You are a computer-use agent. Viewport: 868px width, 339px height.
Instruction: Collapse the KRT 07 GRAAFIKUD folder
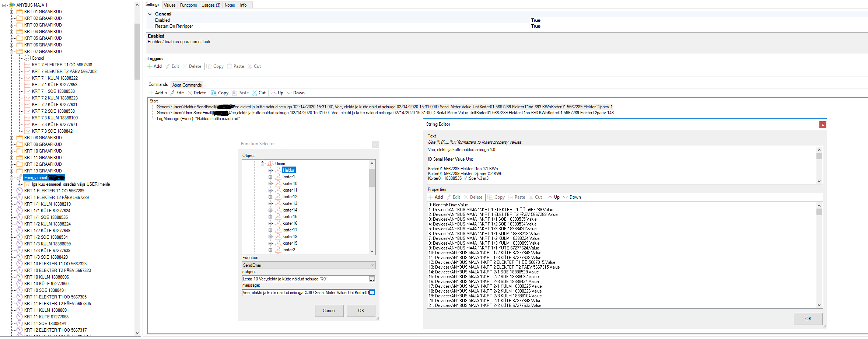click(12, 52)
